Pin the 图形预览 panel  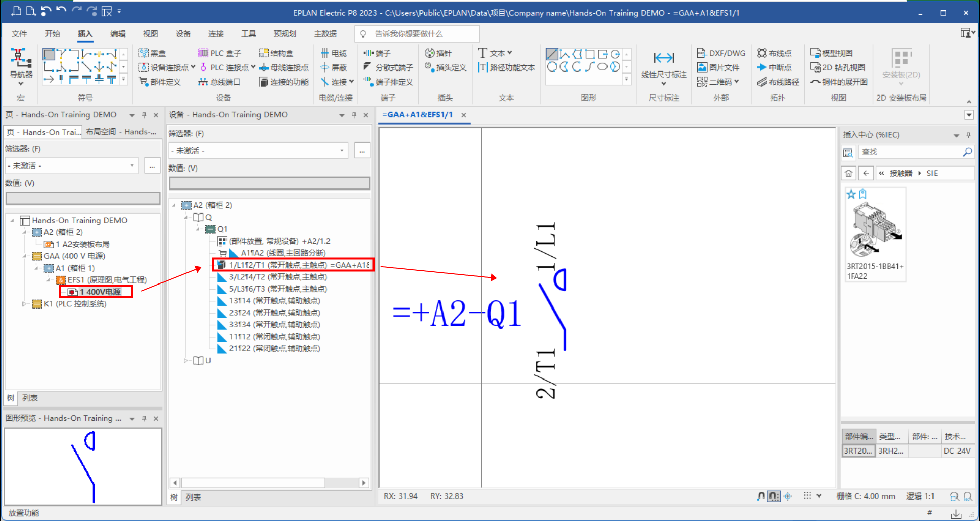(144, 419)
